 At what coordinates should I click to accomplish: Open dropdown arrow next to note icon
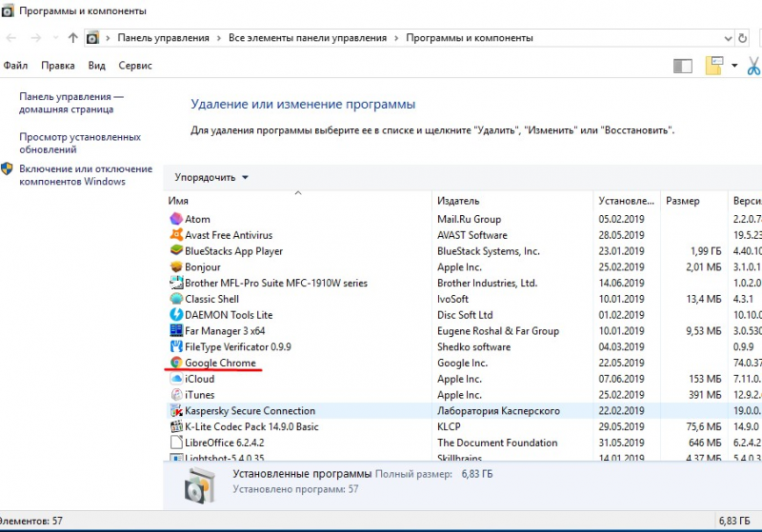[x=734, y=66]
